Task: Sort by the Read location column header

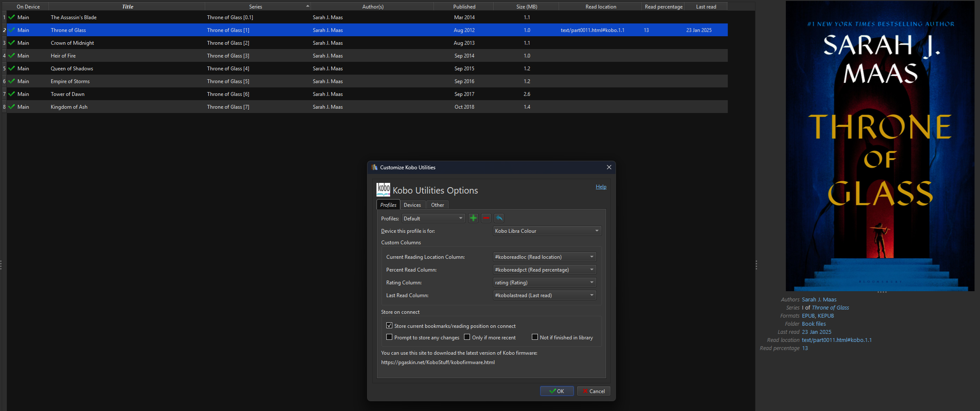Action: coord(601,6)
